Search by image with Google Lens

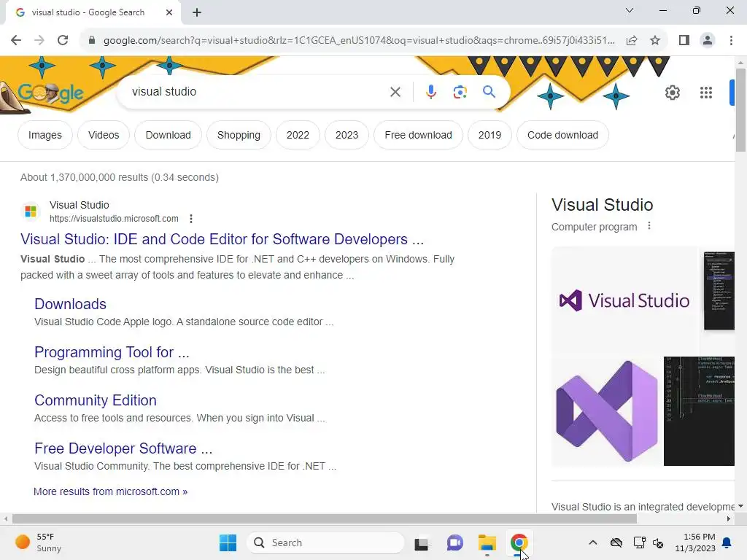click(460, 92)
